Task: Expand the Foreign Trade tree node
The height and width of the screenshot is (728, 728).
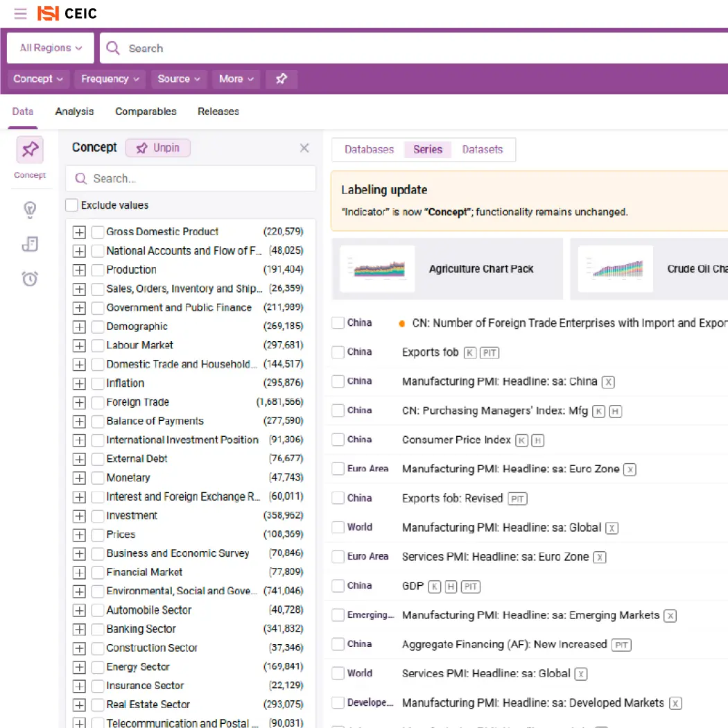Action: click(x=79, y=402)
